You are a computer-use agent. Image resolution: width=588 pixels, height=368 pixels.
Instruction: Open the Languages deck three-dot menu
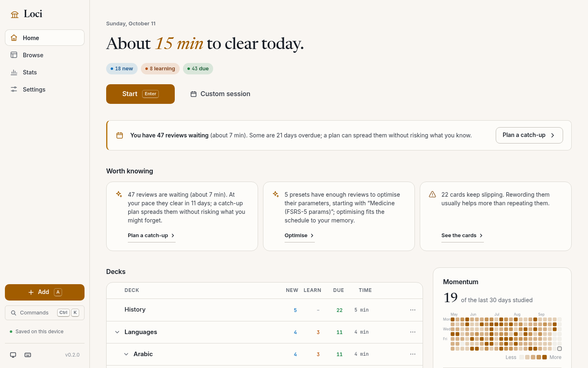tap(413, 332)
